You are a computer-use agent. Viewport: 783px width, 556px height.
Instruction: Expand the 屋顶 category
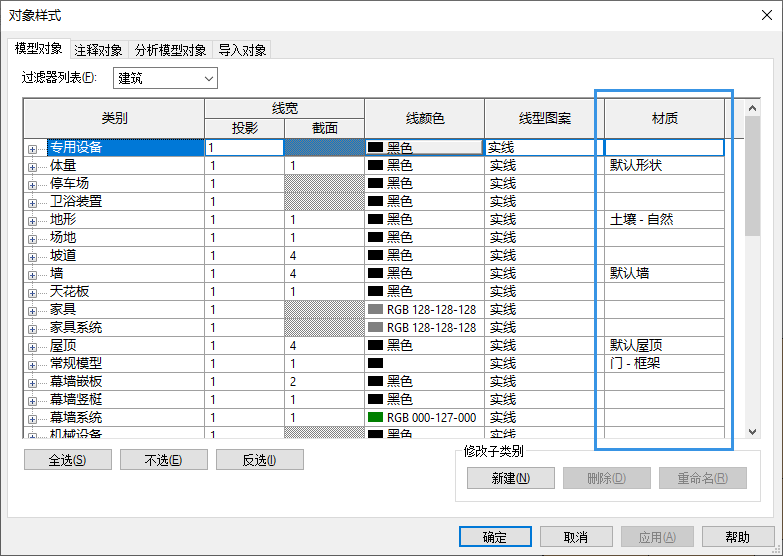tap(32, 347)
